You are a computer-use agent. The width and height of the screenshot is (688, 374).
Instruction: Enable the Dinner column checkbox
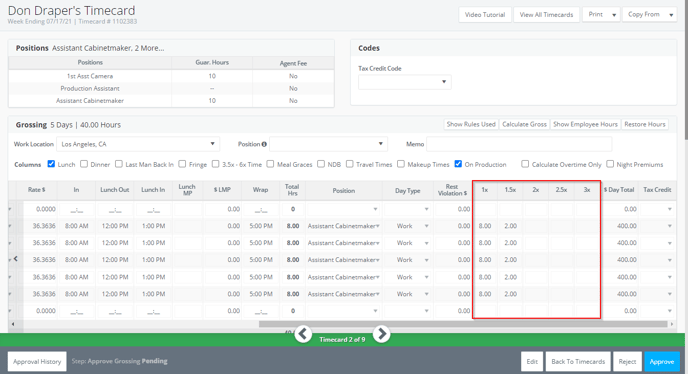tap(84, 164)
